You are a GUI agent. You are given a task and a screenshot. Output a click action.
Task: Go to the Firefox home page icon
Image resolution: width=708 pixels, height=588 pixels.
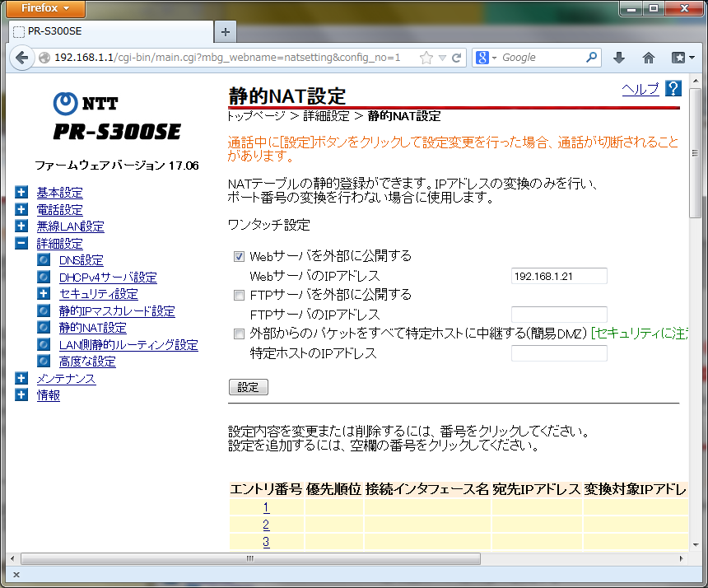pos(649,58)
